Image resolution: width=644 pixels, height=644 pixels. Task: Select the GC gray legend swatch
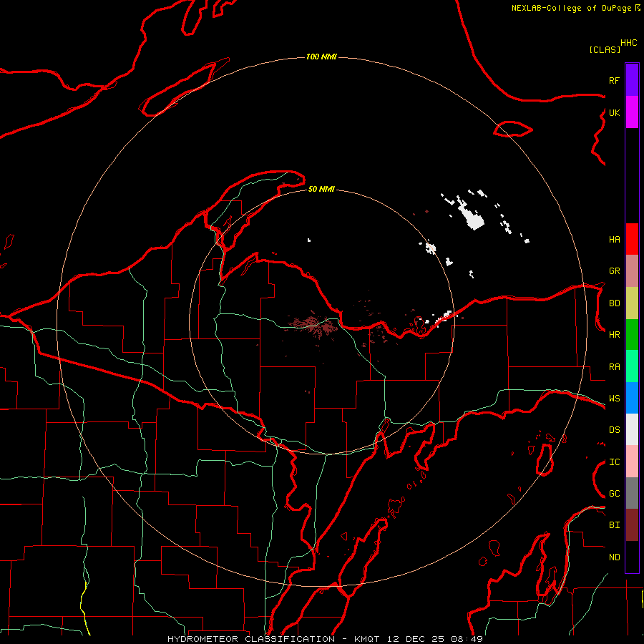[x=632, y=493]
